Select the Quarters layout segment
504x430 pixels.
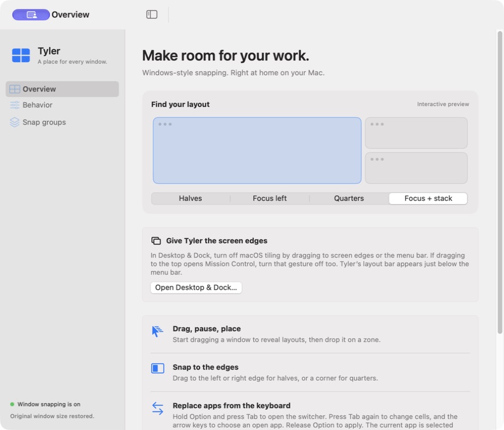pos(349,199)
